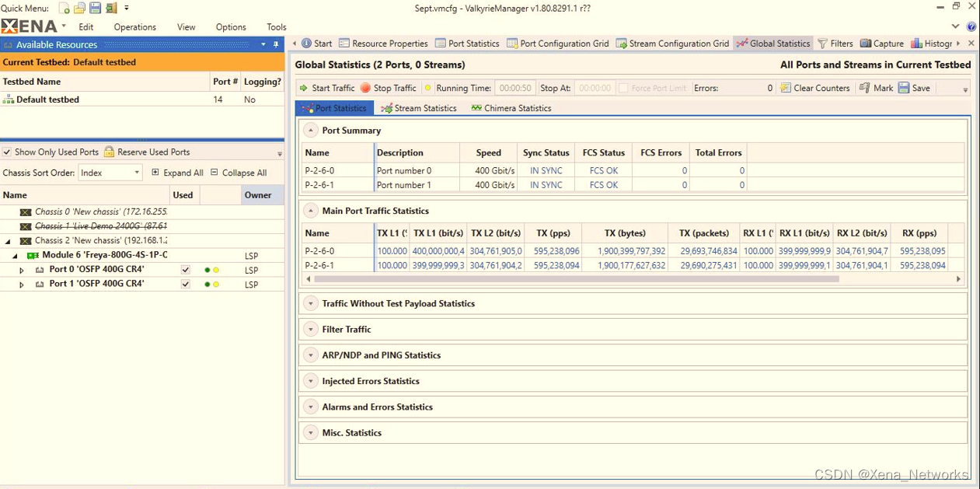The height and width of the screenshot is (489, 980).
Task: Expand ARP/NDP and PING Statistics section
Action: pos(310,355)
